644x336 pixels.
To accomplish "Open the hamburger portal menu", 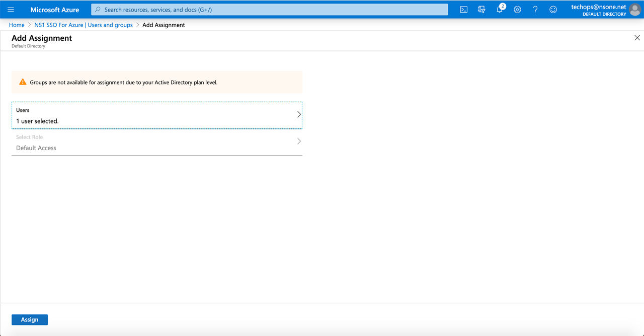I will coord(11,10).
